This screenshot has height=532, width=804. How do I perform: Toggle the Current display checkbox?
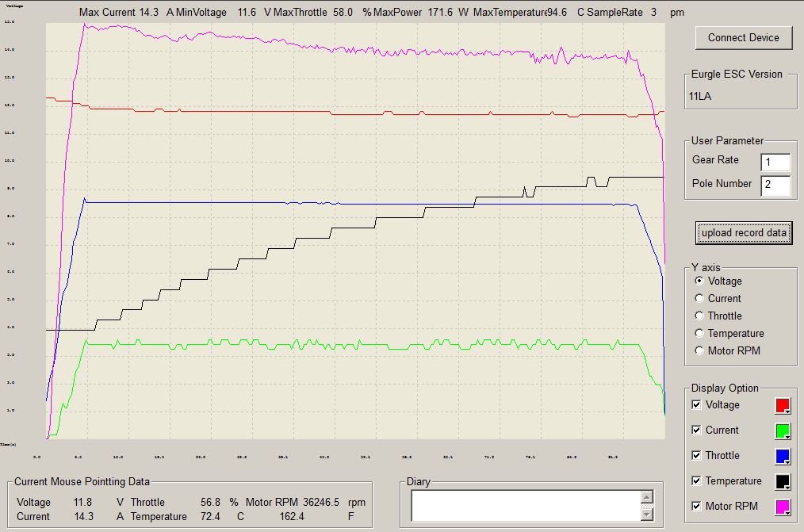696,430
